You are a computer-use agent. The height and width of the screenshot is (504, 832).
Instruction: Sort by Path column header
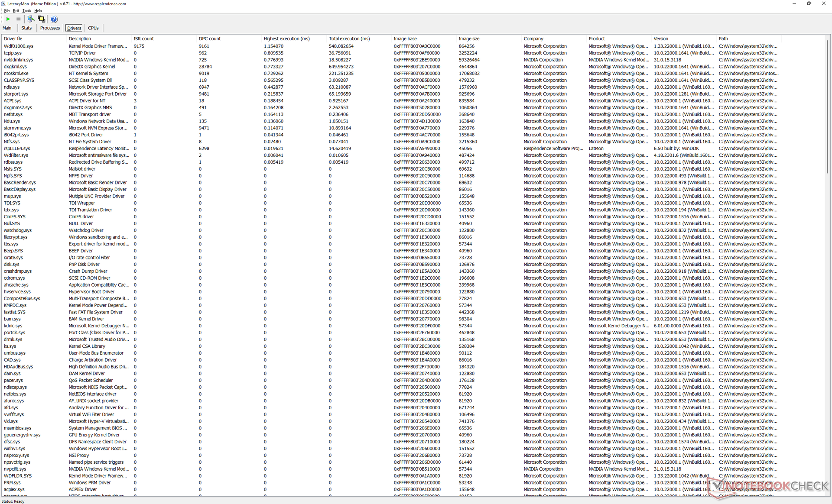749,39
